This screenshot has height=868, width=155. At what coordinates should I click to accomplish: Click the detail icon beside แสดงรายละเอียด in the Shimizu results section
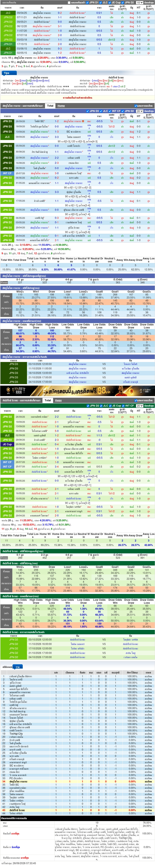(x=136, y=401)
